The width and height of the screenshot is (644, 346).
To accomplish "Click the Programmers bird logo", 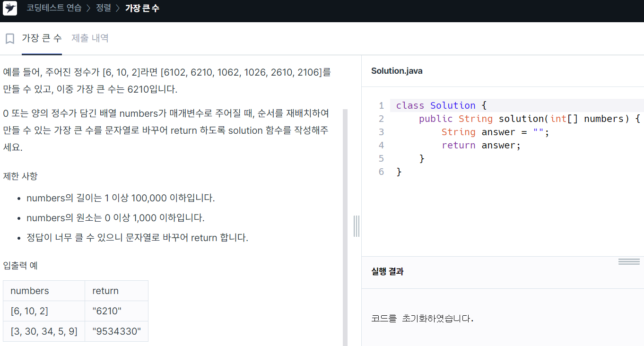I will point(10,9).
